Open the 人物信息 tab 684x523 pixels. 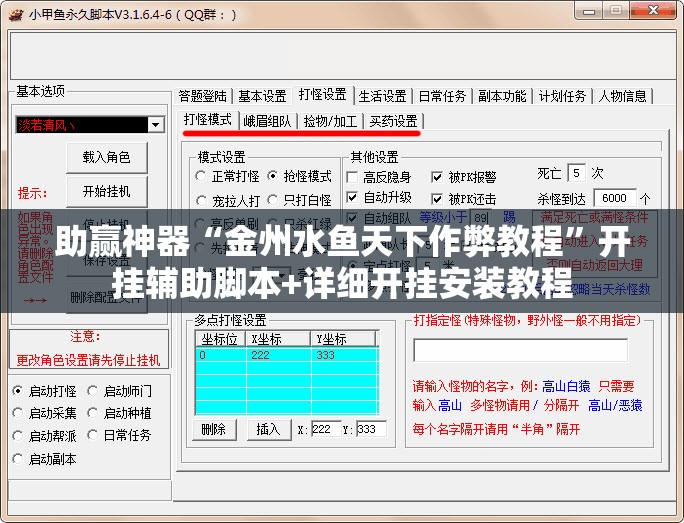pyautogui.click(x=622, y=96)
